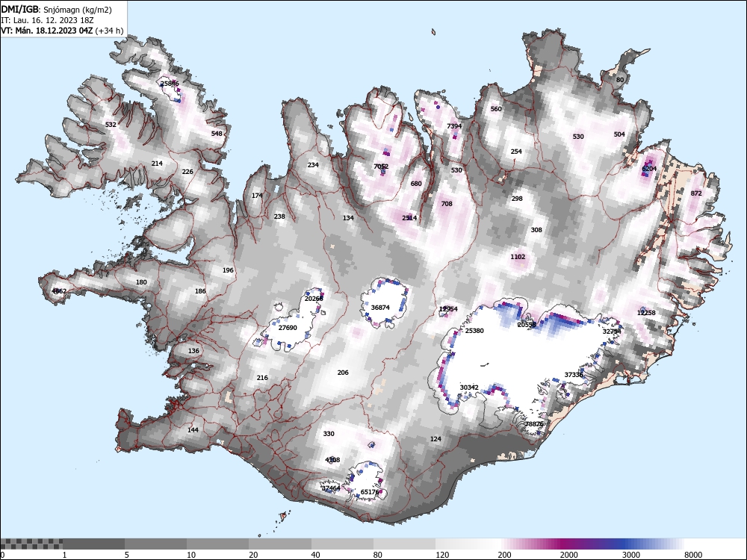The height and width of the screenshot is (560, 747).
Task: Click the glacier value 20268
Action: point(314,299)
